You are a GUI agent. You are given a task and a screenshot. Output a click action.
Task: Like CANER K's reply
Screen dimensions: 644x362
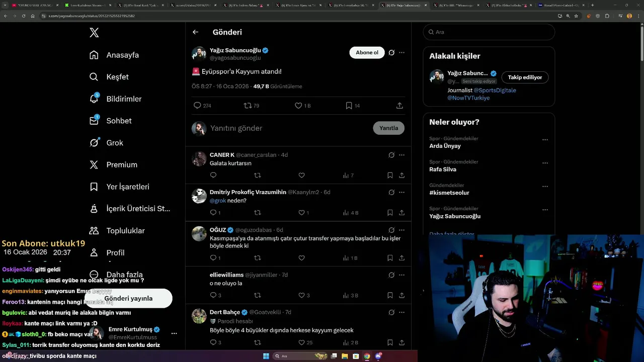301,175
